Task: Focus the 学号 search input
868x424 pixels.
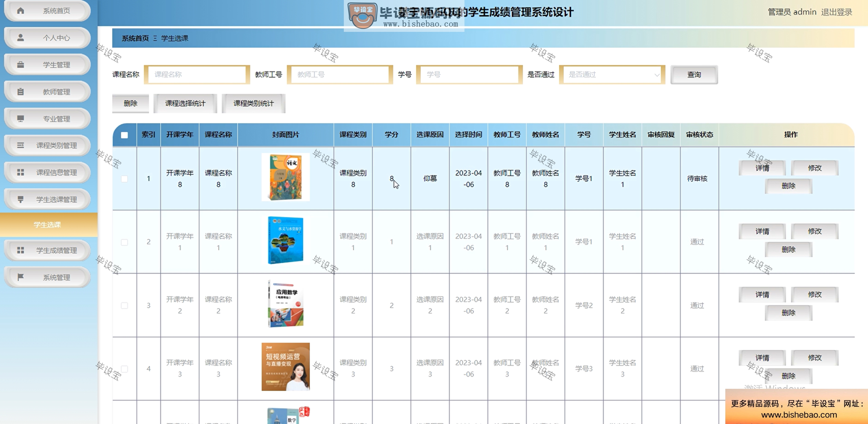Action: (469, 74)
